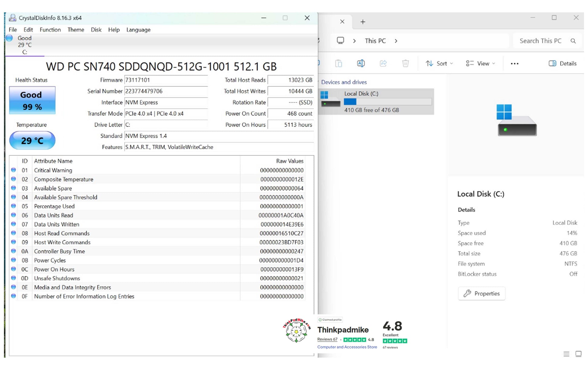The width and height of the screenshot is (588, 370).
Task: Open the Theme menu
Action: coord(76,30)
